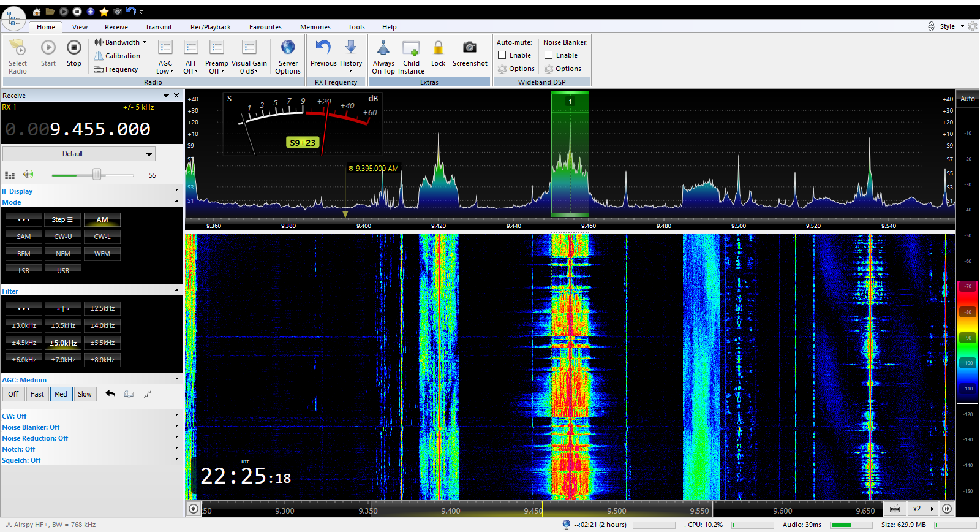The image size is (980, 532).
Task: Click the Screenshot camera icon
Action: pos(470,48)
